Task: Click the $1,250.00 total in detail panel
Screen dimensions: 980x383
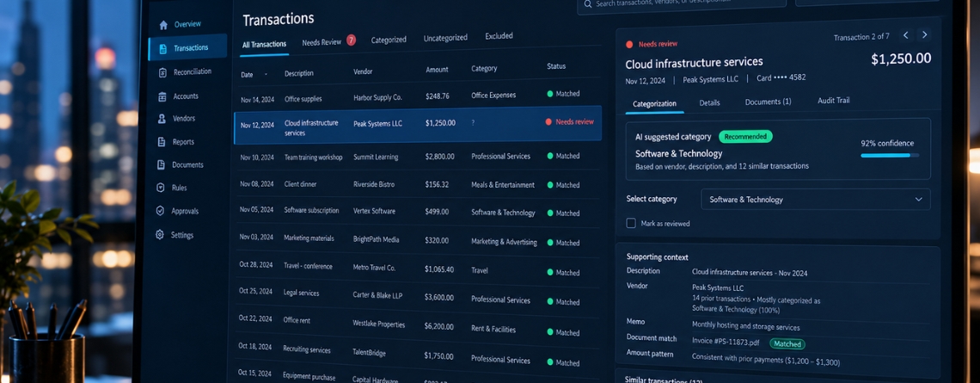Action: 901,59
